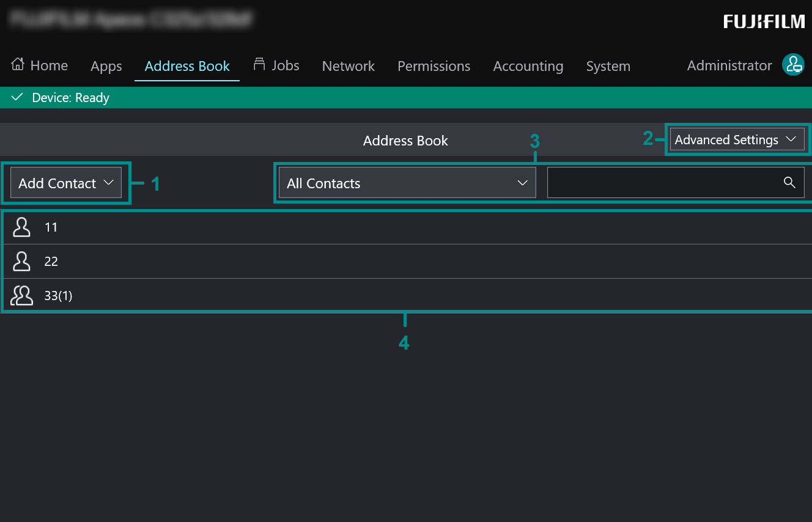Image resolution: width=812 pixels, height=522 pixels.
Task: Click the FUJIFILM logo
Action: 764,21
